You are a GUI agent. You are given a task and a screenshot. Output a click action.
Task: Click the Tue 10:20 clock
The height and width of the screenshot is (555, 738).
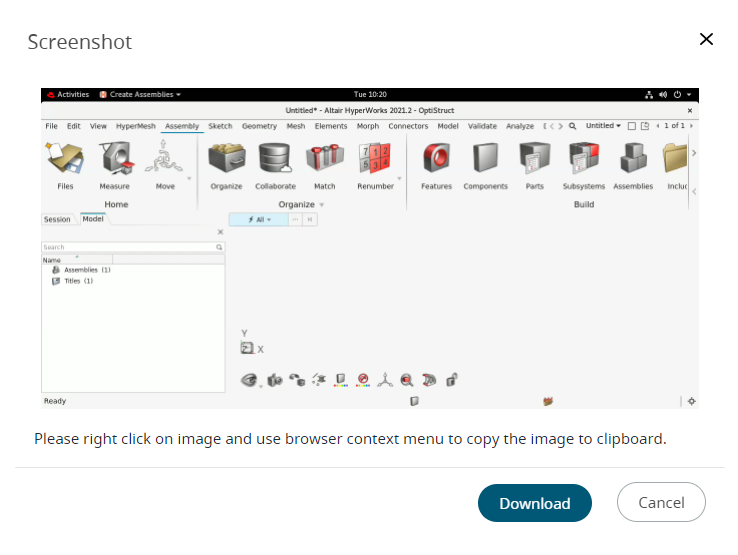370,95
